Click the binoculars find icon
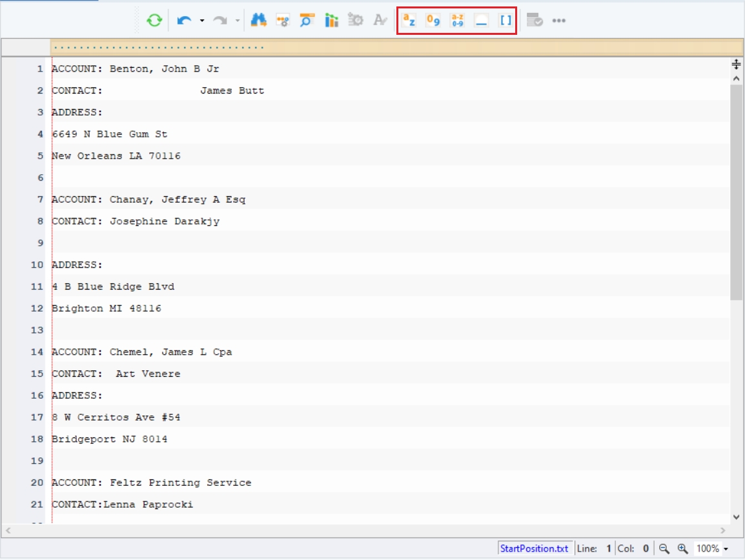This screenshot has height=560, width=745. click(x=258, y=20)
